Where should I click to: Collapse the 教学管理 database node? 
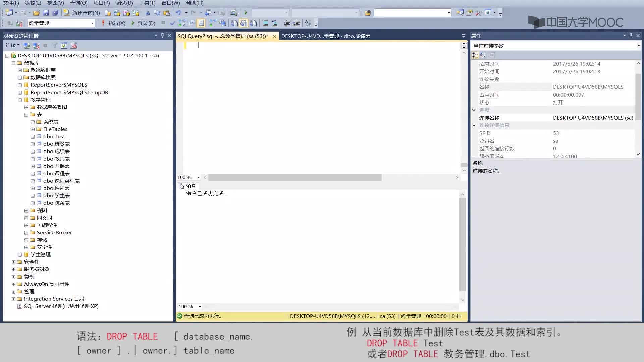point(20,100)
